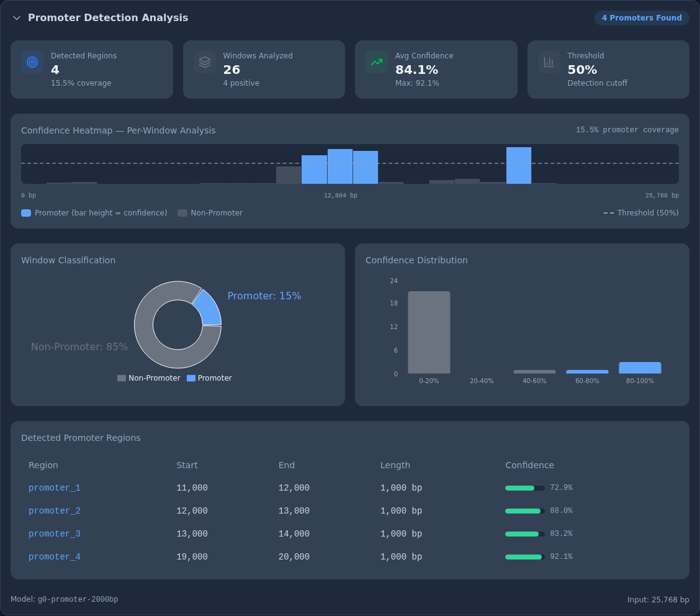This screenshot has width=700, height=616.
Task: Click the 'Max: 92.1%' text
Action: [417, 83]
